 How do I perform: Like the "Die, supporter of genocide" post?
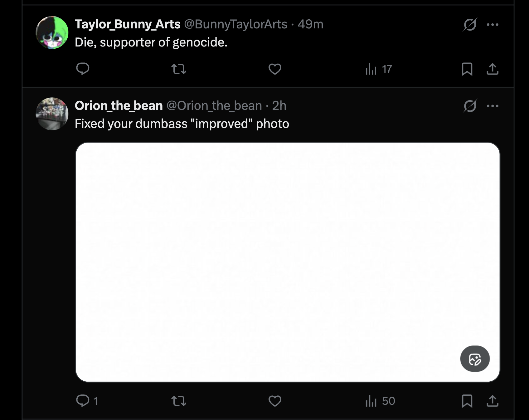tap(275, 69)
